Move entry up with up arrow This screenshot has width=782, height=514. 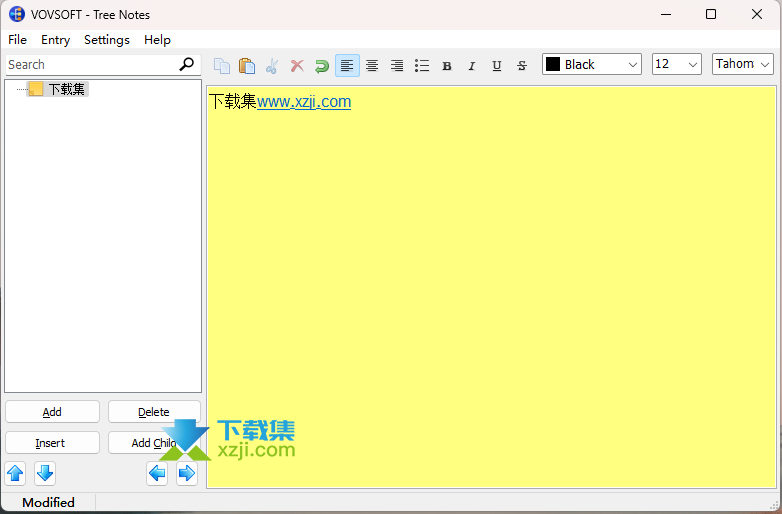click(15, 473)
